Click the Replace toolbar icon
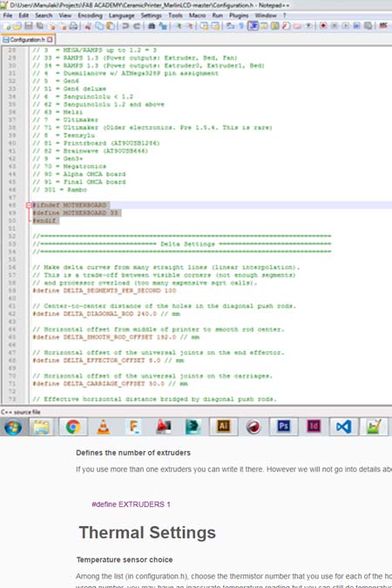This screenshot has width=392, height=588. 163,26
